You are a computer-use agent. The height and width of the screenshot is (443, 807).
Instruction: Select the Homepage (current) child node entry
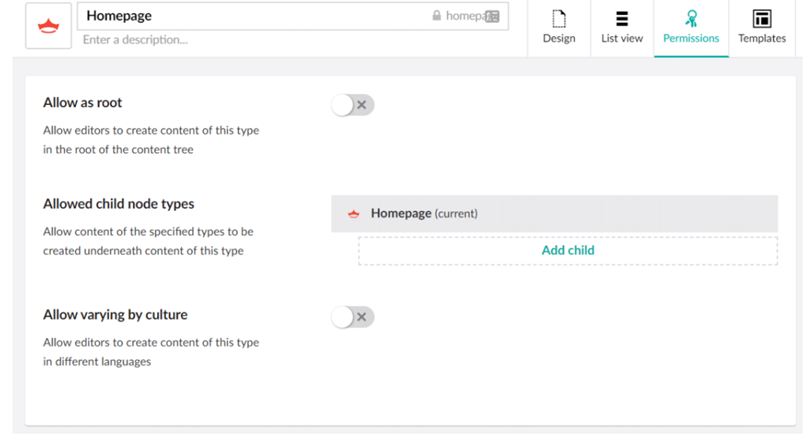[x=424, y=214]
